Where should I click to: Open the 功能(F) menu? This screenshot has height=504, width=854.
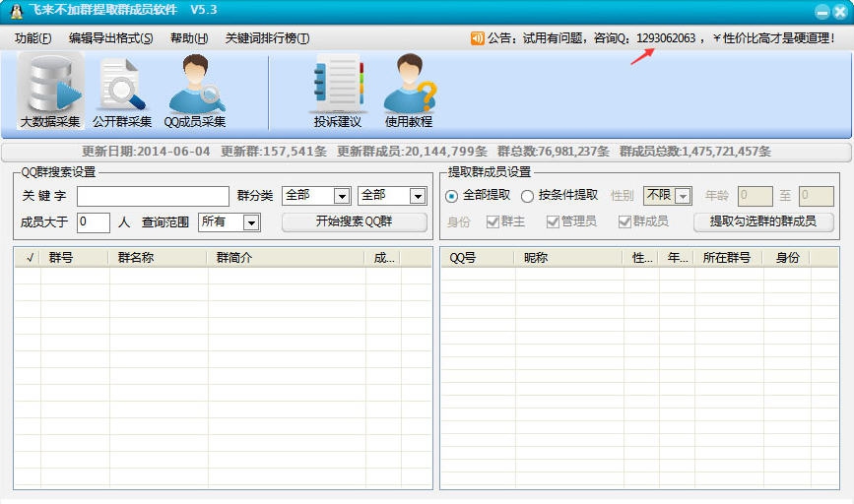coord(33,38)
